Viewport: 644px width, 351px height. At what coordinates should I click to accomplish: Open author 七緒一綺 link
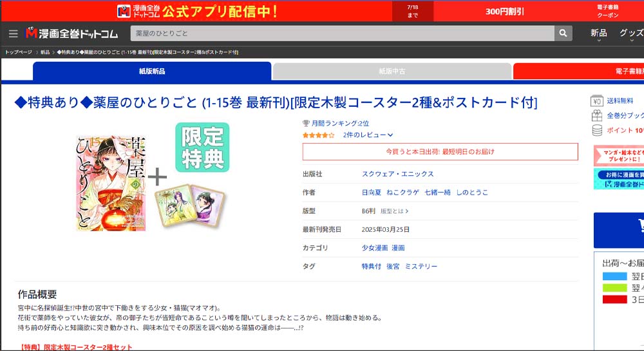point(437,193)
